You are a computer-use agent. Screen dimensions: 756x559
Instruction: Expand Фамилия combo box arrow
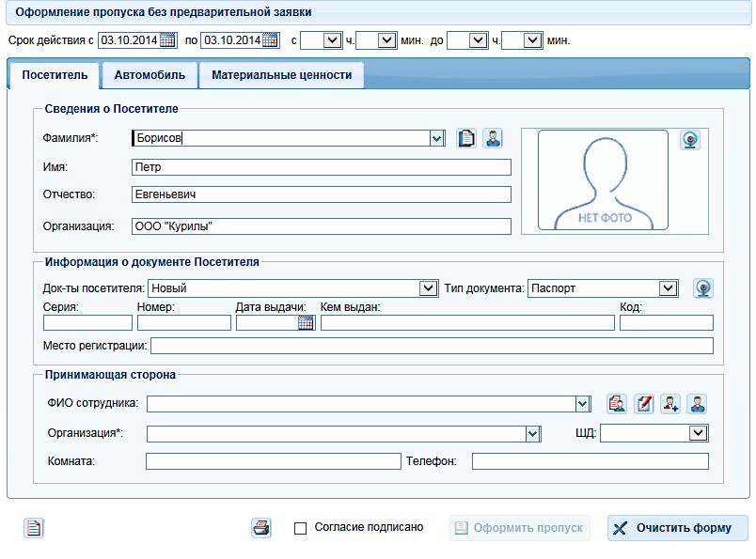tap(437, 139)
